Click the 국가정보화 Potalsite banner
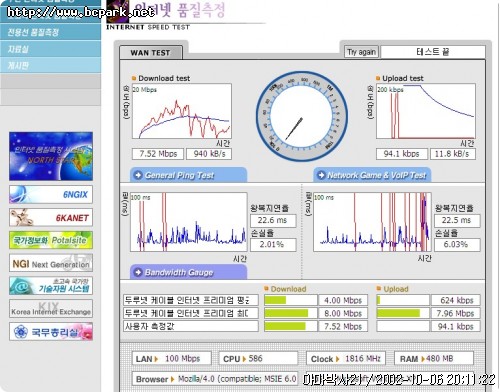The height and width of the screenshot is (392, 500). [x=51, y=240]
